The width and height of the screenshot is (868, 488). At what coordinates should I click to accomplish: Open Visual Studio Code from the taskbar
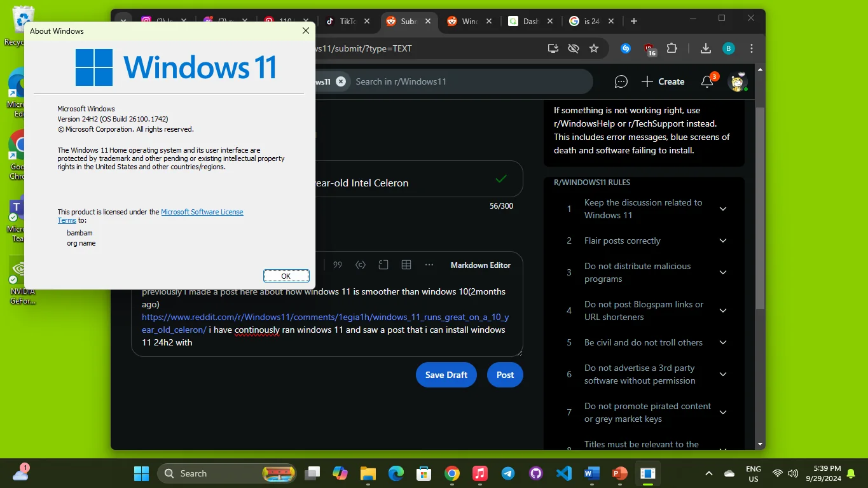tap(564, 473)
